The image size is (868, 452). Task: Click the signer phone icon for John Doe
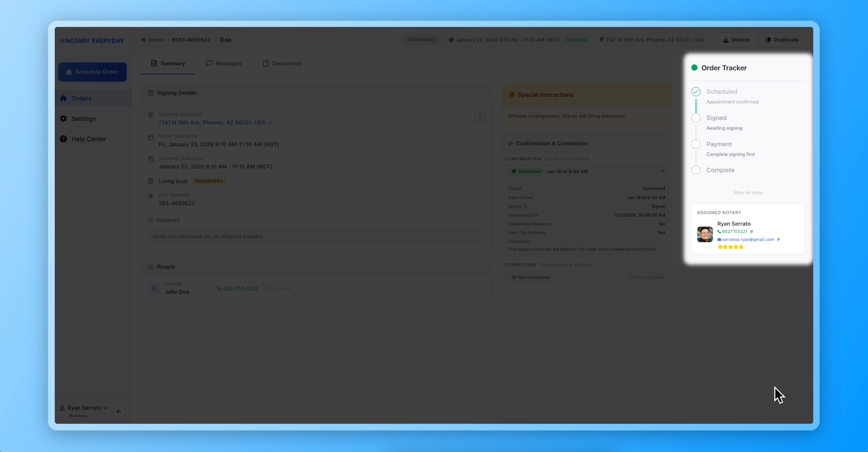pyautogui.click(x=219, y=288)
